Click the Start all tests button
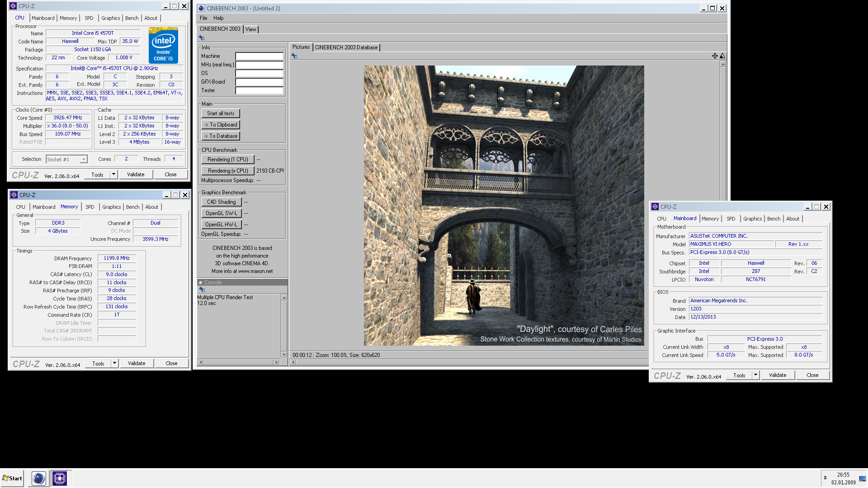 point(221,113)
